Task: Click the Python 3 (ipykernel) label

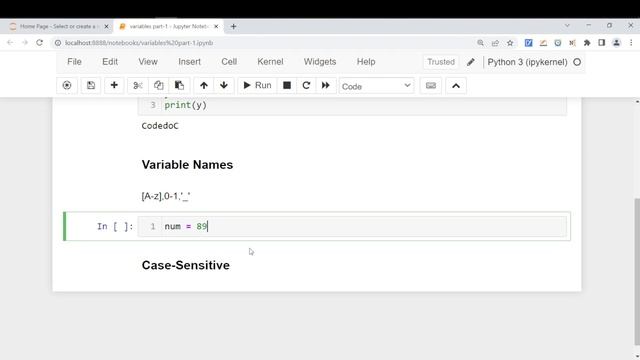Action: point(527,62)
